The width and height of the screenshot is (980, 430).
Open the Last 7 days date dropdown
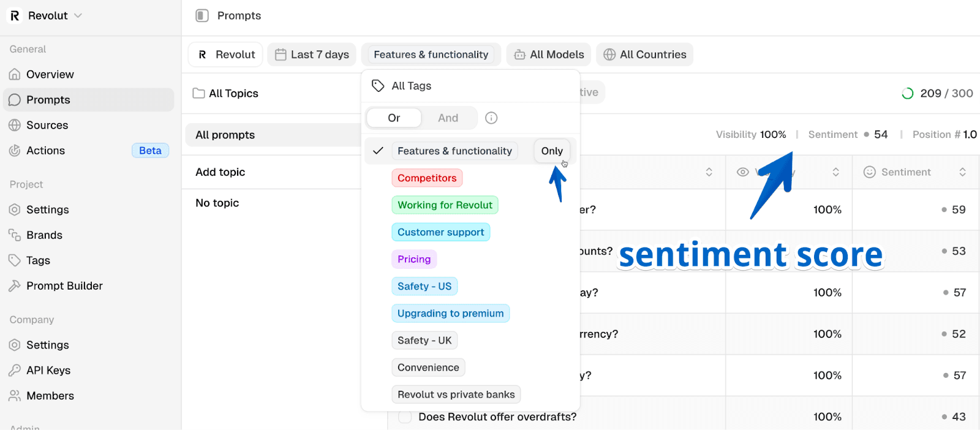coord(312,55)
